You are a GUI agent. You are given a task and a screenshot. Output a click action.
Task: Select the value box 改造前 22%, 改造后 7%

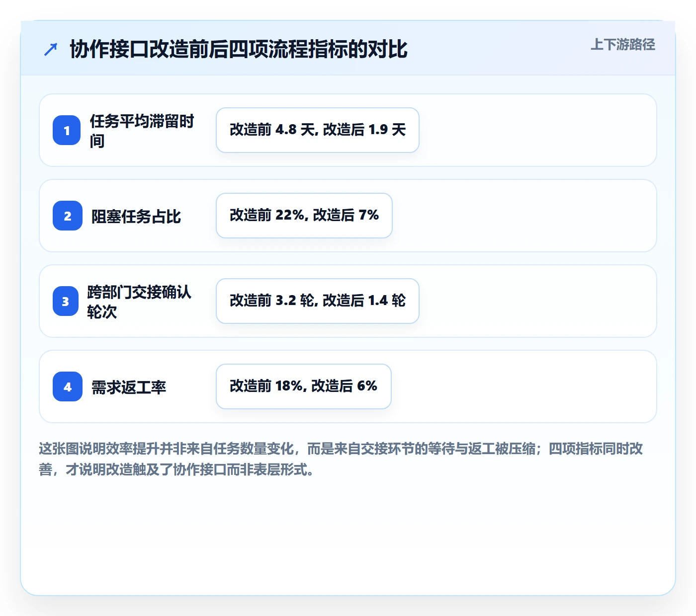pos(304,216)
